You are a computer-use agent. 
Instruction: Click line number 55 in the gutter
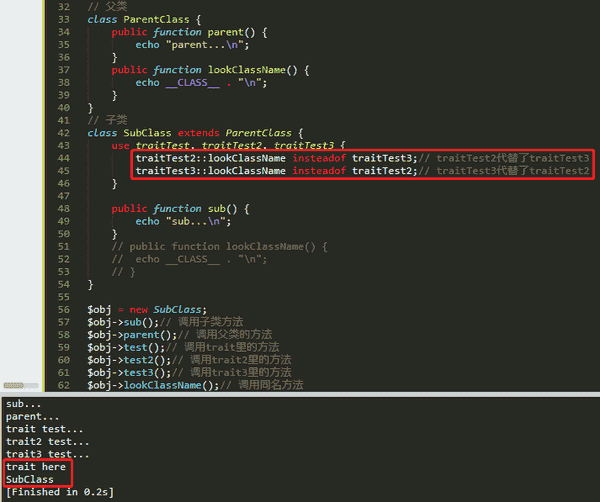(64, 297)
